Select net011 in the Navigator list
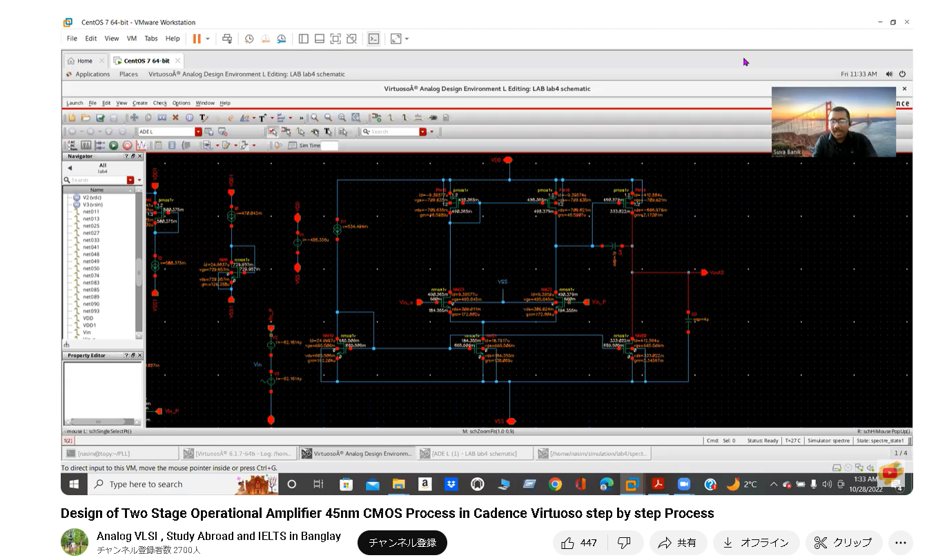The image size is (927, 560). point(90,212)
